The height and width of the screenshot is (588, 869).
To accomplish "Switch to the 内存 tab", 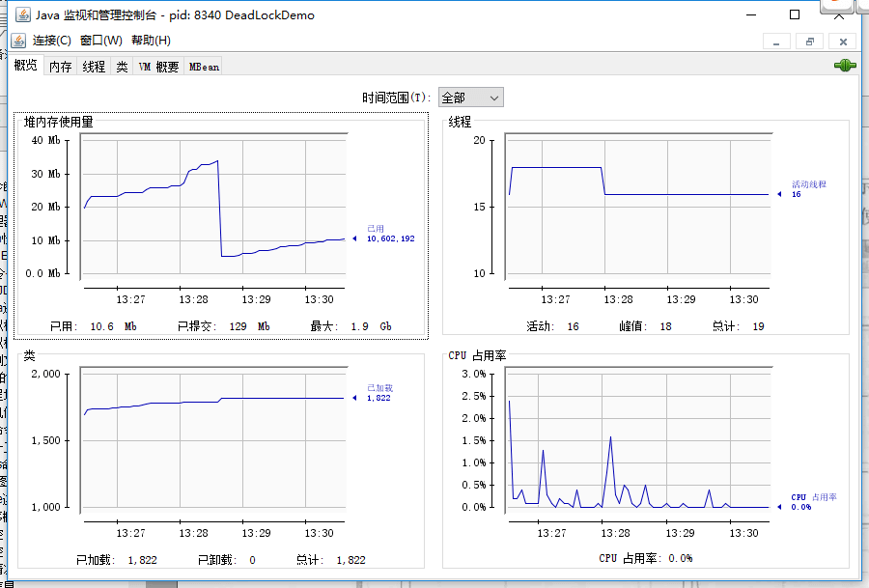I will click(61, 67).
